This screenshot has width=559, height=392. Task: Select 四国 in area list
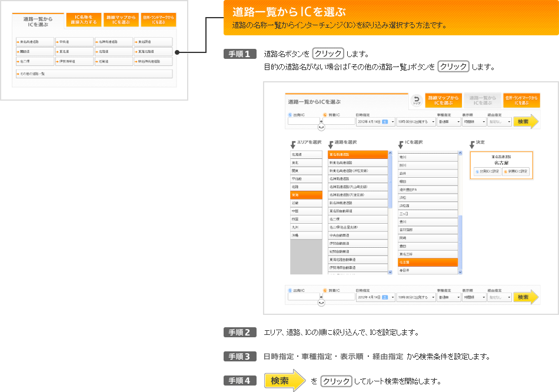(x=306, y=219)
